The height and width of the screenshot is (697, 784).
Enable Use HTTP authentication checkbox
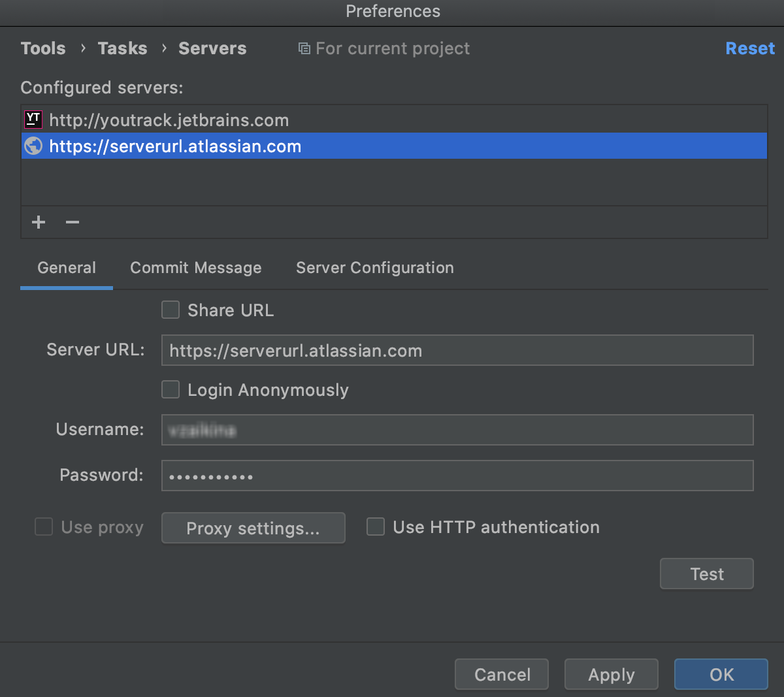[x=376, y=527]
